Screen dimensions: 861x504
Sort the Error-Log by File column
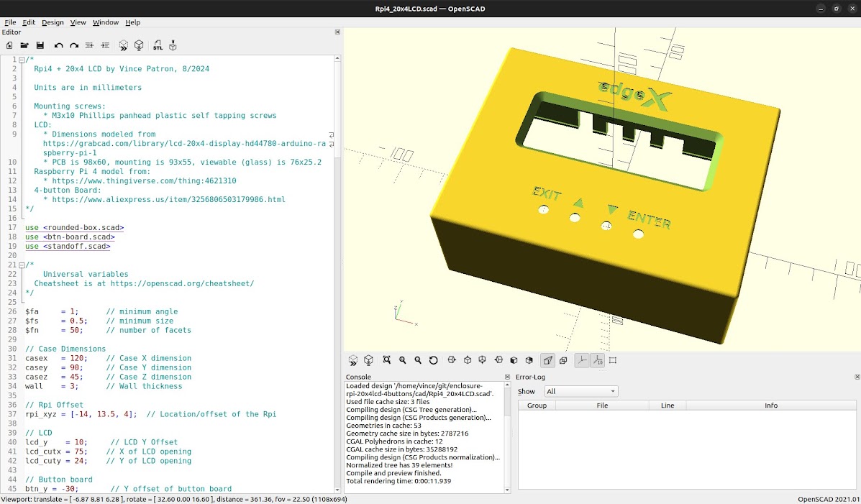point(602,406)
